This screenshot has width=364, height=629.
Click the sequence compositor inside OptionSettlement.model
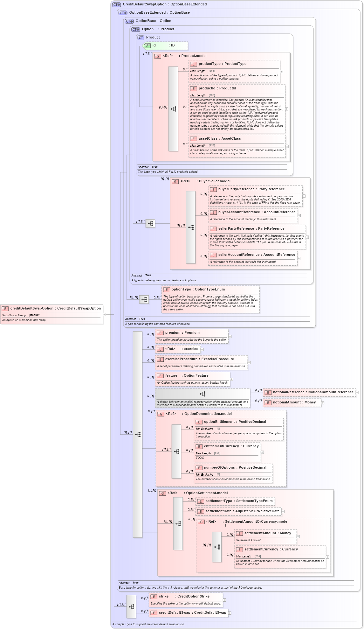(x=178, y=524)
